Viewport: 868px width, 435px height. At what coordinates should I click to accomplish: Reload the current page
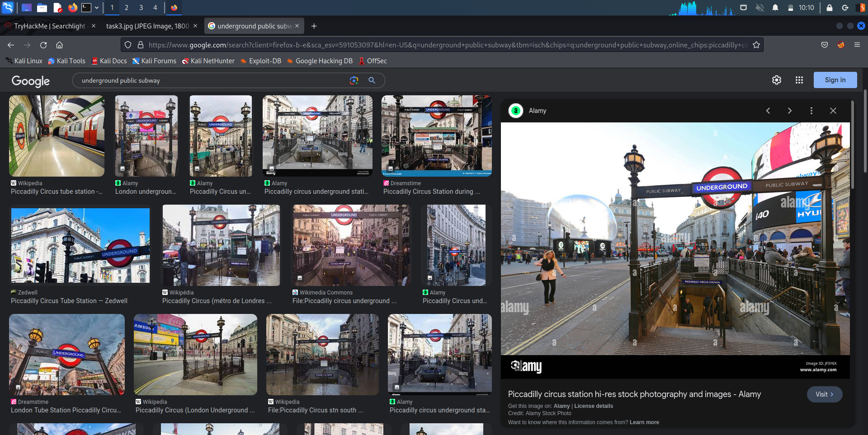pos(43,45)
